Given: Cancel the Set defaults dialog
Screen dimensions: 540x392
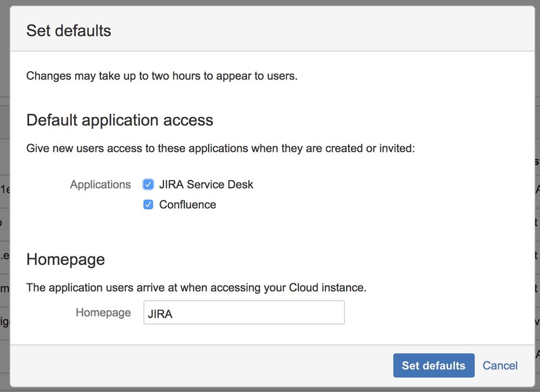Looking at the screenshot, I should coord(499,365).
